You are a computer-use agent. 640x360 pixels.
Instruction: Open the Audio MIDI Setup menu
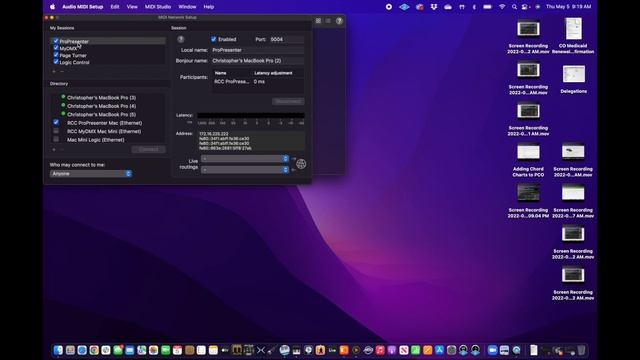coord(82,7)
